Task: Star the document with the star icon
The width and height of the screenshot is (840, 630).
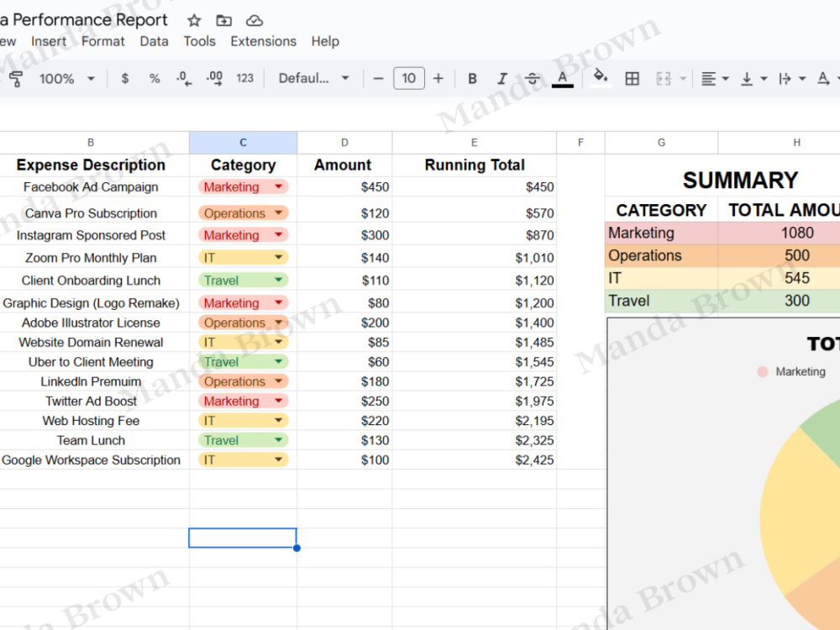Action: pos(194,21)
